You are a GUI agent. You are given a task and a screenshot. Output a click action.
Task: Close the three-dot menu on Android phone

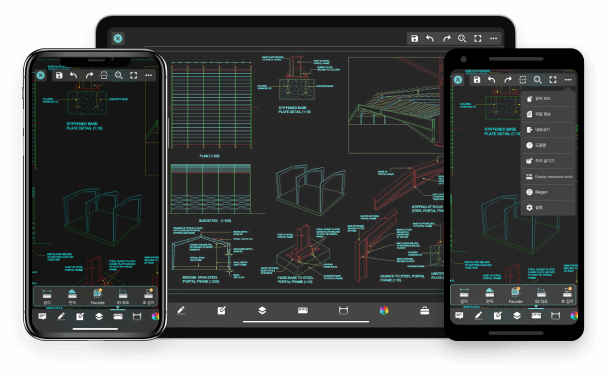568,80
